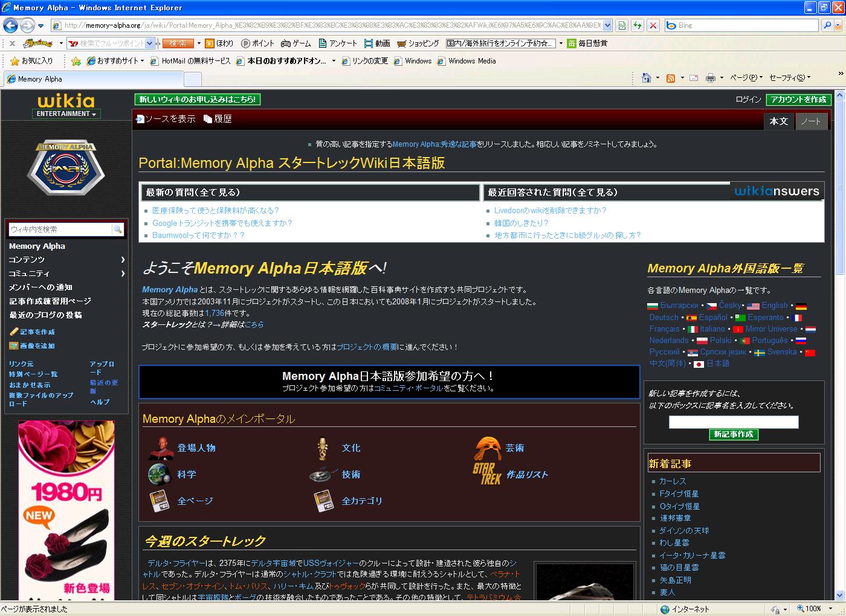Click the address bar URL field

[332, 25]
